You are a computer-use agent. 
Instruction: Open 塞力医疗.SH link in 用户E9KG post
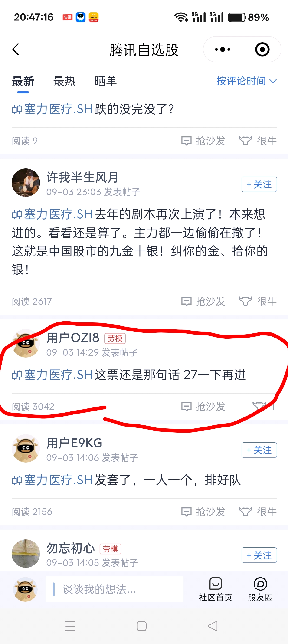coord(52,480)
